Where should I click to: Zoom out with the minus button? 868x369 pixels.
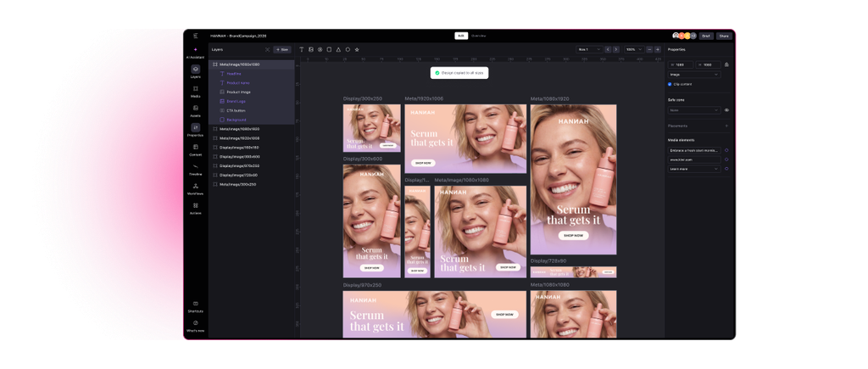649,49
